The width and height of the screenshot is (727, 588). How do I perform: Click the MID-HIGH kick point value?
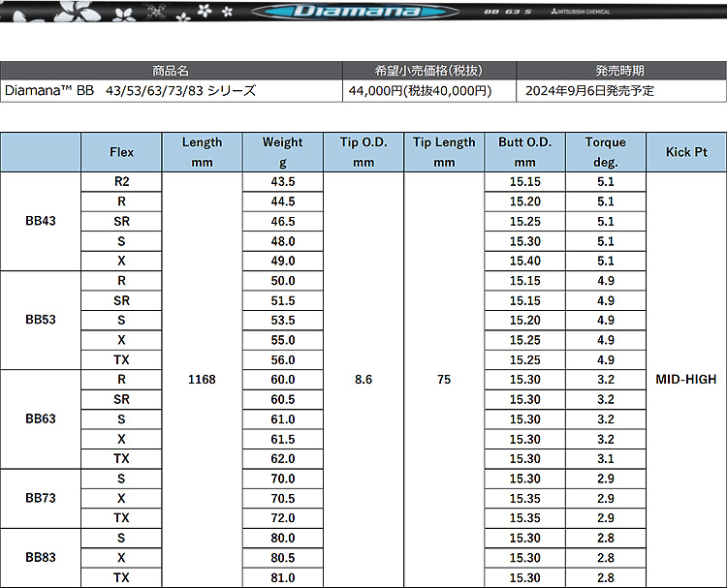[686, 380]
